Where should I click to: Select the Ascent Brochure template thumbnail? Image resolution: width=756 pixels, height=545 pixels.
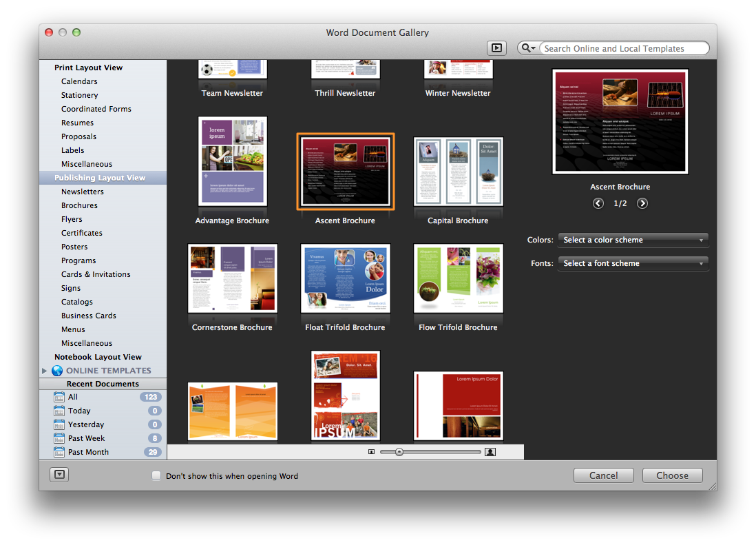[345, 171]
